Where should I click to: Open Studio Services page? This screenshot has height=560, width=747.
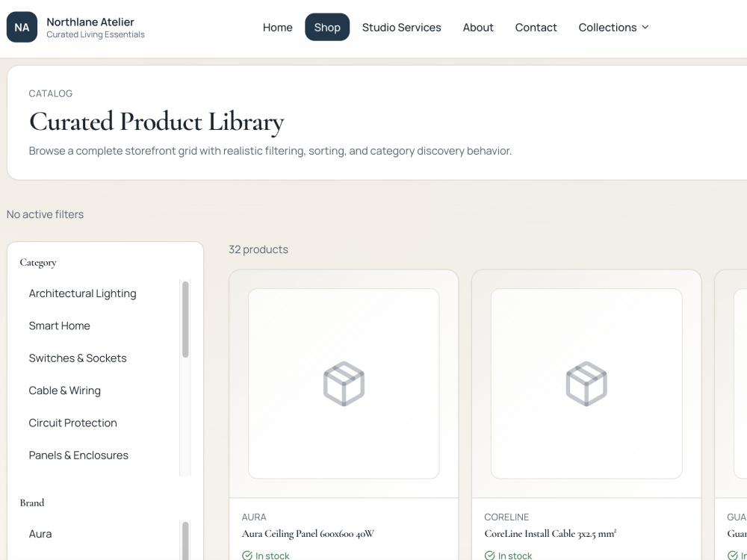click(402, 27)
